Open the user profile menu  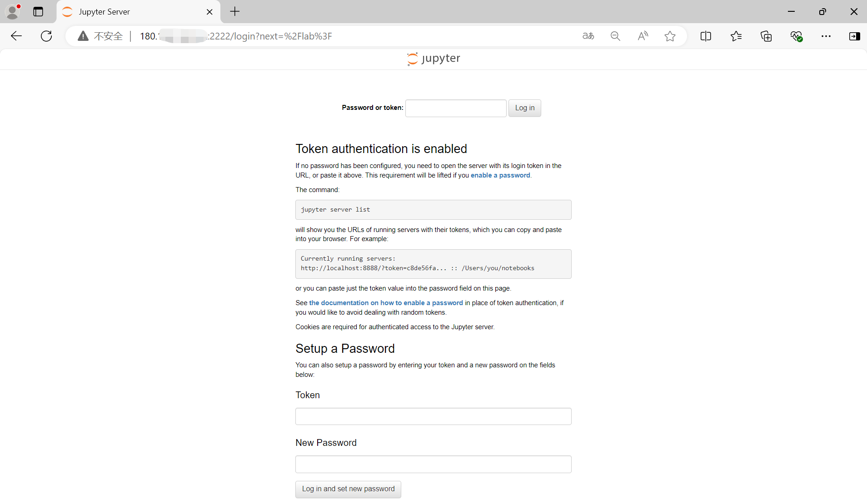[13, 12]
